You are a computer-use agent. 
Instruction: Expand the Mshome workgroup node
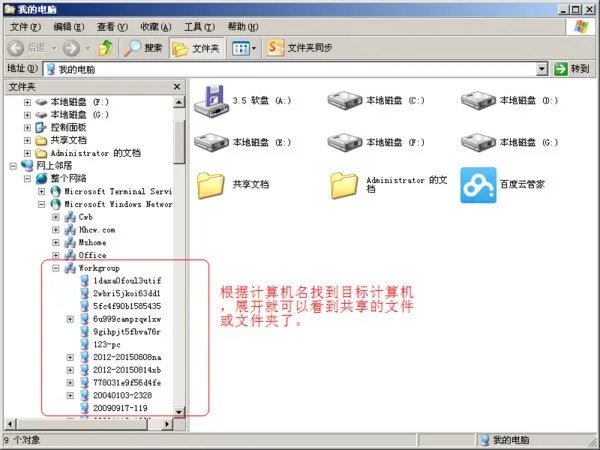point(55,243)
